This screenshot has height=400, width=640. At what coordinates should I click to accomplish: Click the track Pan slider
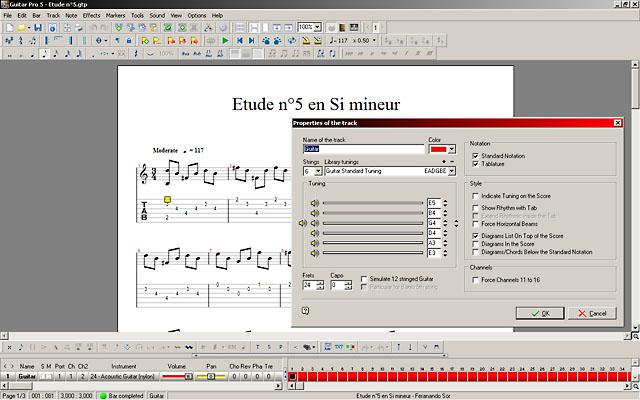(x=211, y=376)
